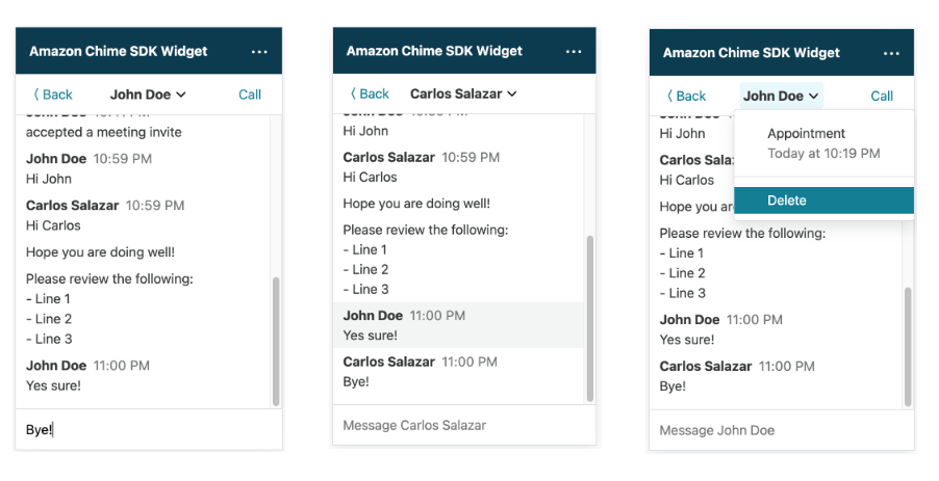
Task: Go Back in the Carlos Salazar chat
Action: click(x=369, y=94)
